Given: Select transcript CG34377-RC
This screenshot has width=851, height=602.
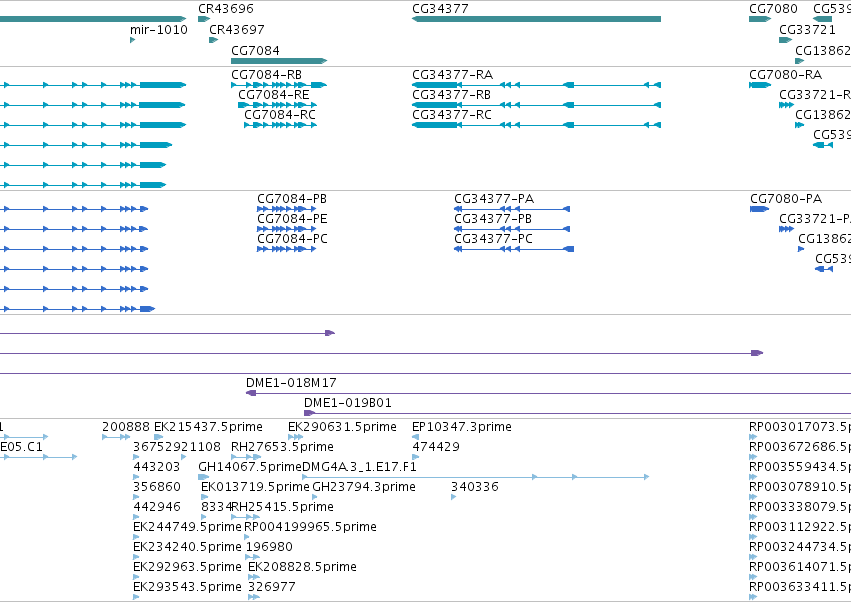Looking at the screenshot, I should (536, 125).
